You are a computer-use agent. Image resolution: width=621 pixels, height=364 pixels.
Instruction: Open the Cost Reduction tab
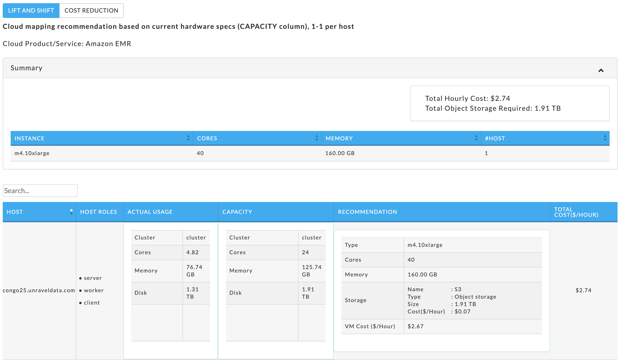pos(91,11)
